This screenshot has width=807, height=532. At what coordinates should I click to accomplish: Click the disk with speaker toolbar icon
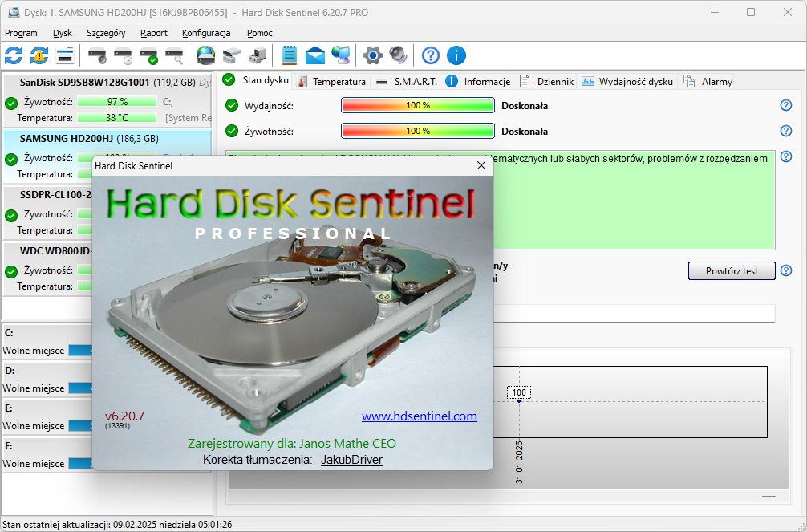(97, 55)
